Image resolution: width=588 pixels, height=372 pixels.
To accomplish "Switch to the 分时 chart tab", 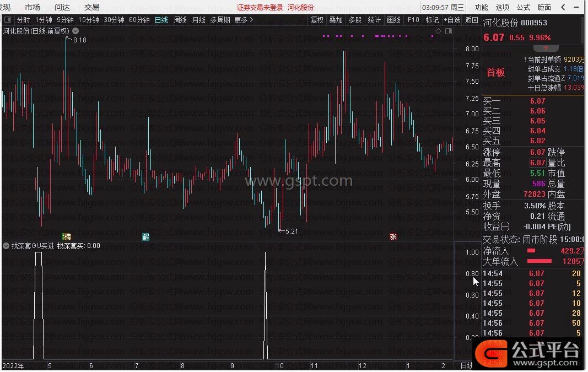I will [x=23, y=20].
